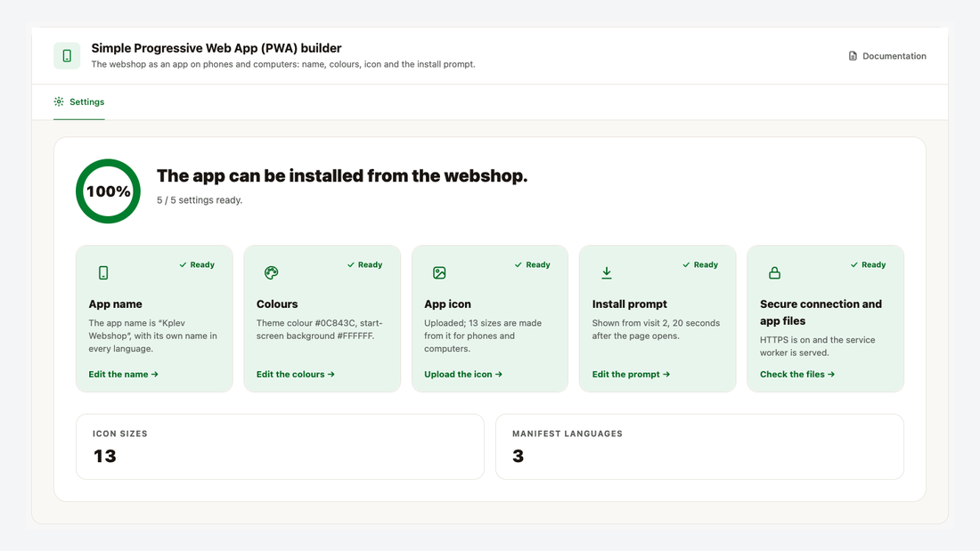Click the 100% progress ring

(x=108, y=191)
